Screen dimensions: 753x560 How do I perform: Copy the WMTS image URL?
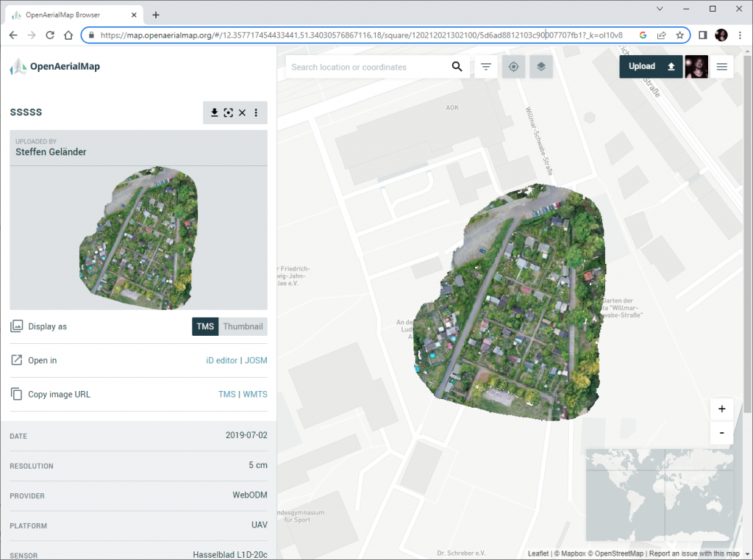(254, 394)
